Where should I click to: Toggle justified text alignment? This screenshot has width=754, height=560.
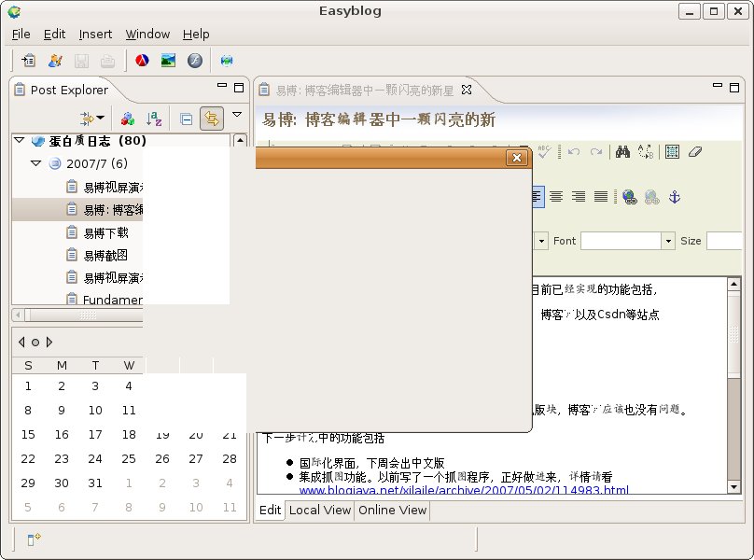pyautogui.click(x=601, y=197)
